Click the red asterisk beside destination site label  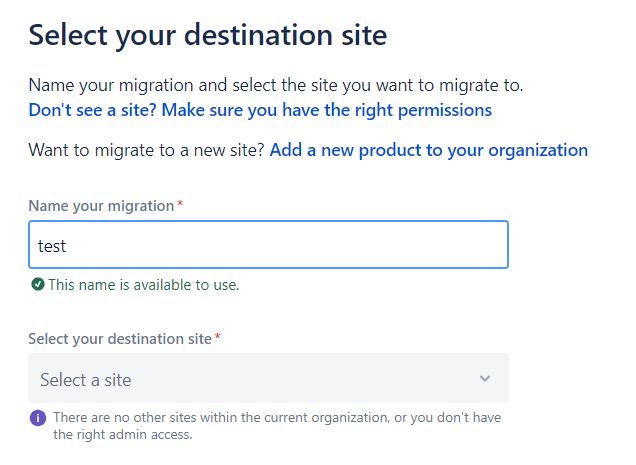click(218, 339)
